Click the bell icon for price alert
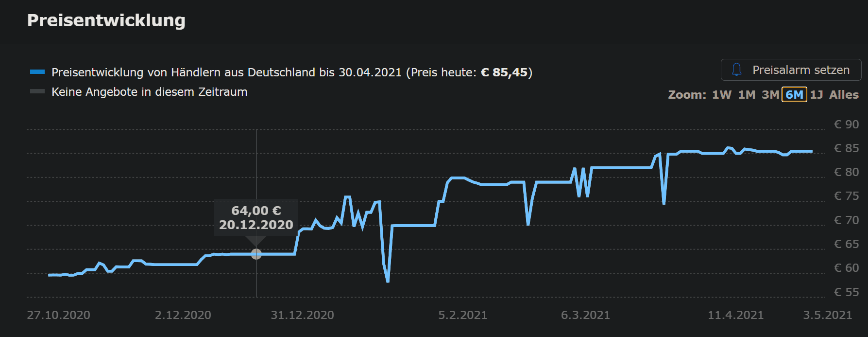The image size is (868, 337). (736, 70)
